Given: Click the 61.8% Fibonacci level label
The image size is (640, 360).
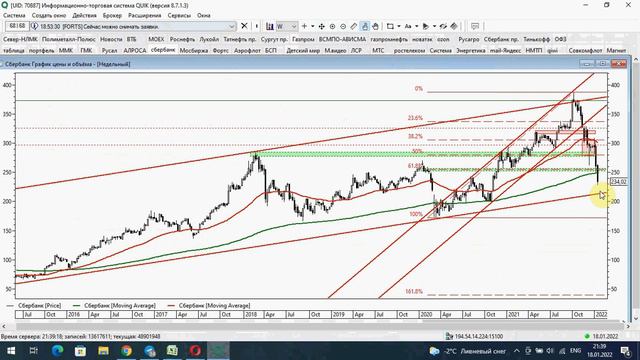Looking at the screenshot, I should point(415,166).
